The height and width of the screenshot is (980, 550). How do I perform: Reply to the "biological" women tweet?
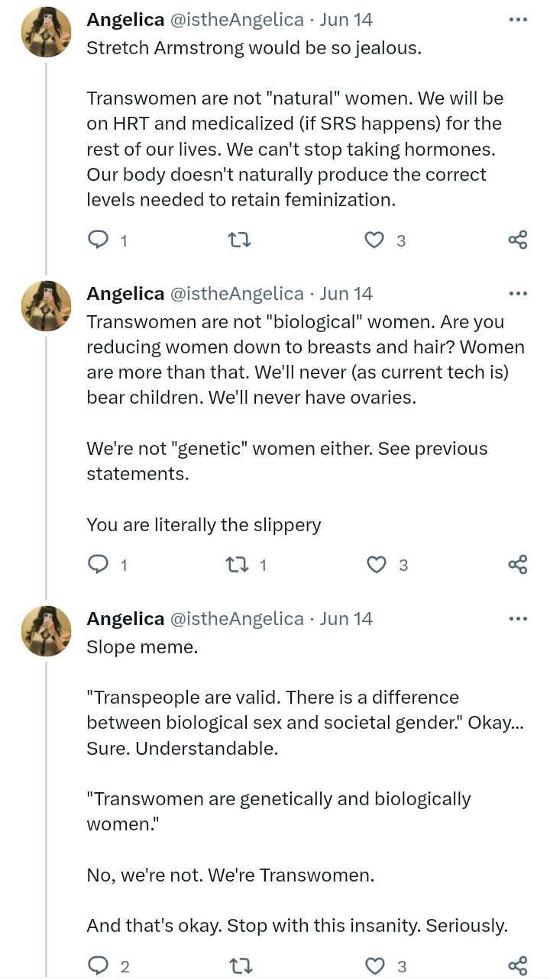pyautogui.click(x=99, y=565)
